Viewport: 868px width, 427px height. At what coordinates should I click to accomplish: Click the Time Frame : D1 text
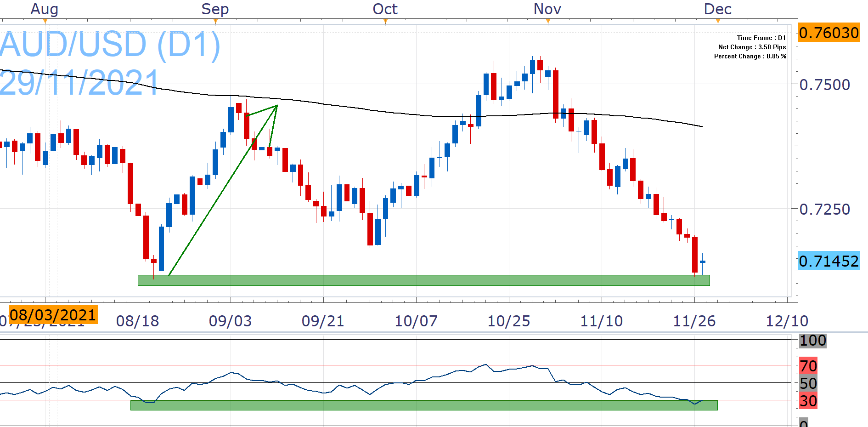pos(761,38)
